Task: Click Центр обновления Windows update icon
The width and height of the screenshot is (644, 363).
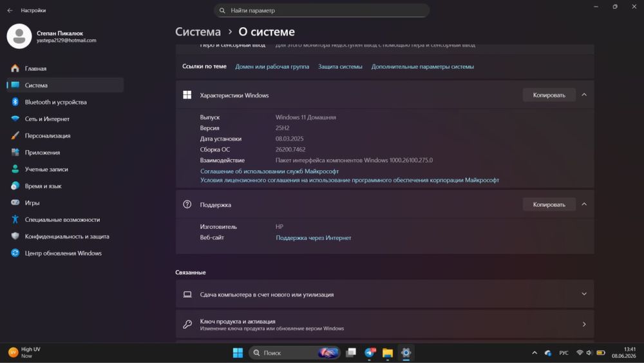Action: pos(15,253)
